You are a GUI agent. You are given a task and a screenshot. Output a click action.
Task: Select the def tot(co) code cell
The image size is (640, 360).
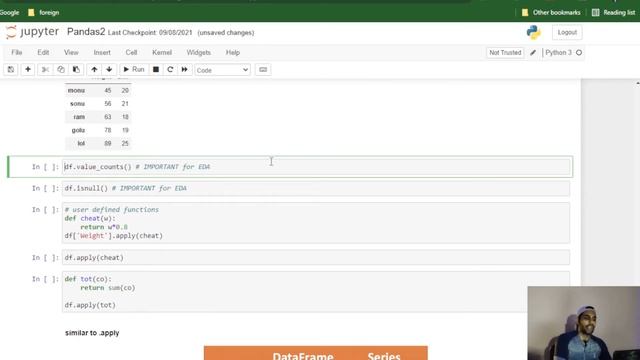(x=316, y=292)
